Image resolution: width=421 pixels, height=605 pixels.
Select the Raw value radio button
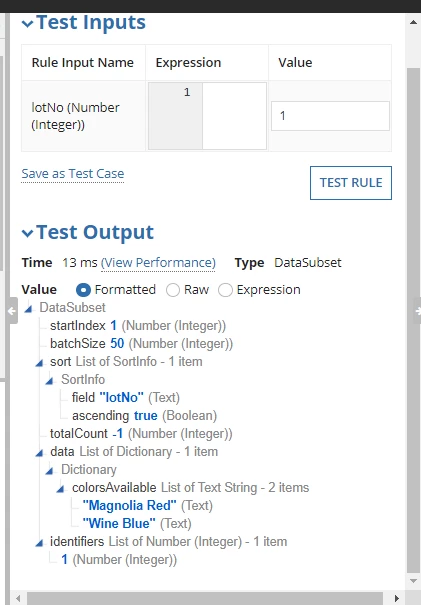tap(173, 290)
